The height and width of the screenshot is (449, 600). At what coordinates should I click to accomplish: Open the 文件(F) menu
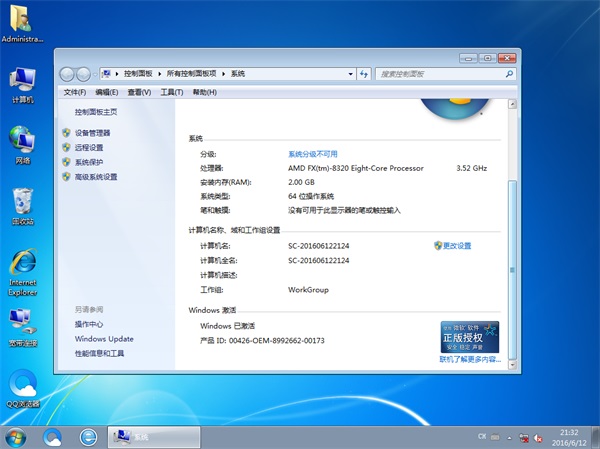[75, 92]
